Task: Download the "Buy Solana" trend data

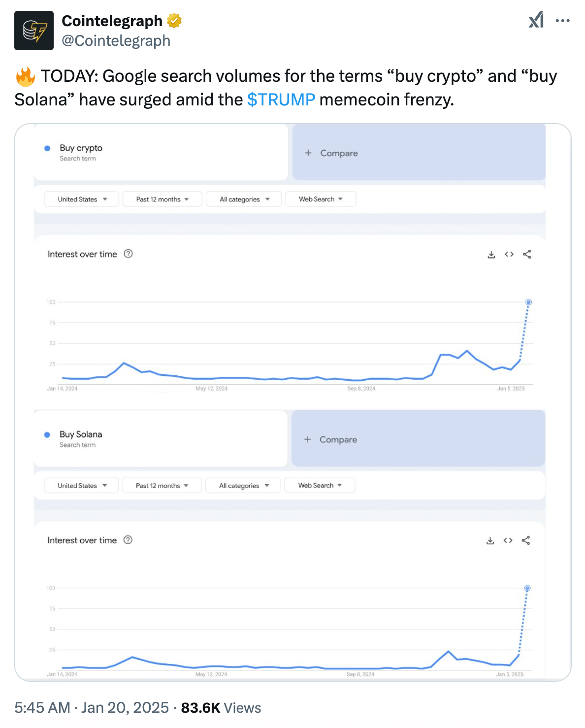Action: pyautogui.click(x=490, y=540)
